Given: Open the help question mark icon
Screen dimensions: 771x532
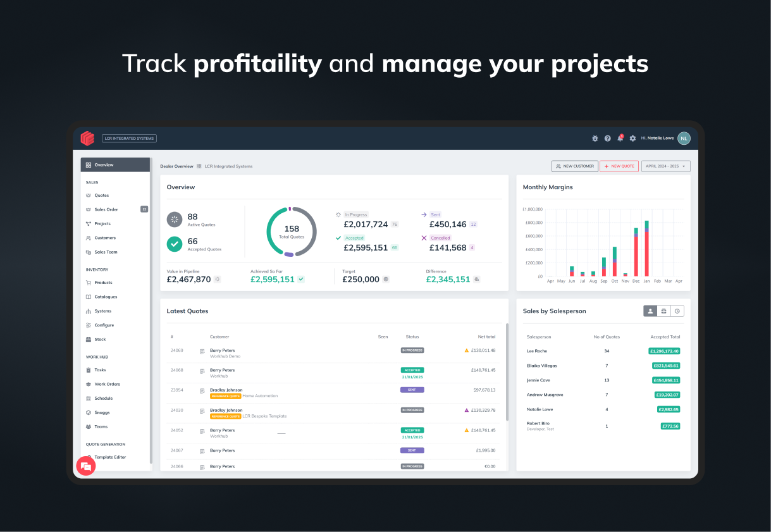Looking at the screenshot, I should click(x=607, y=138).
